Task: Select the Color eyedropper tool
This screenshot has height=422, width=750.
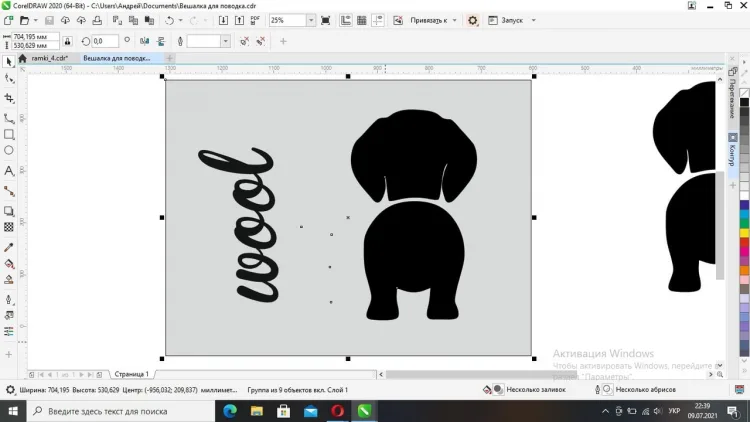Action: point(9,247)
